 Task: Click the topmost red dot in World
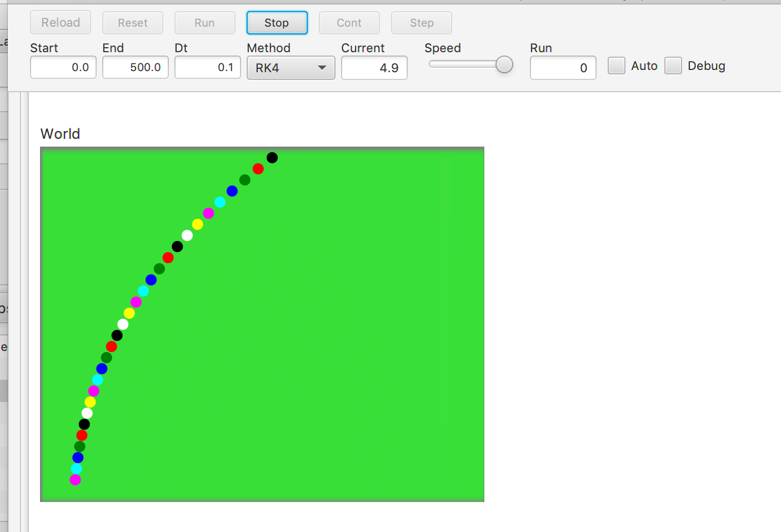coord(258,169)
